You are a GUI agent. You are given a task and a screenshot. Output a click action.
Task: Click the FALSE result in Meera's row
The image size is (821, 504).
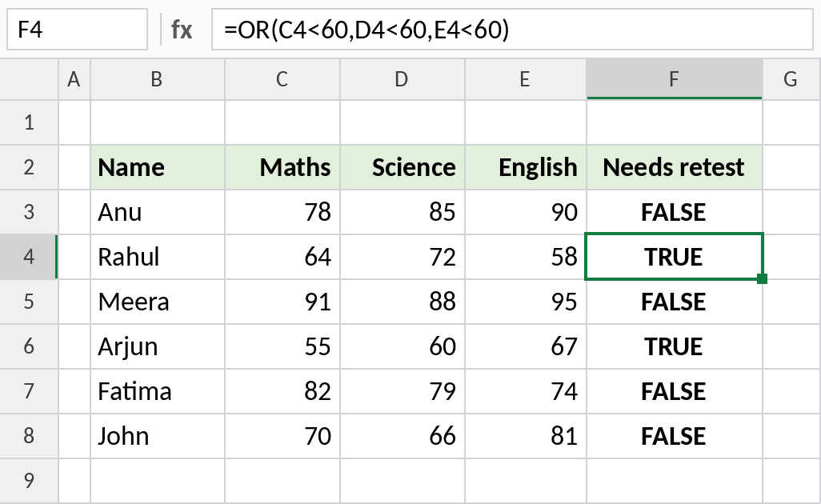coord(675,302)
